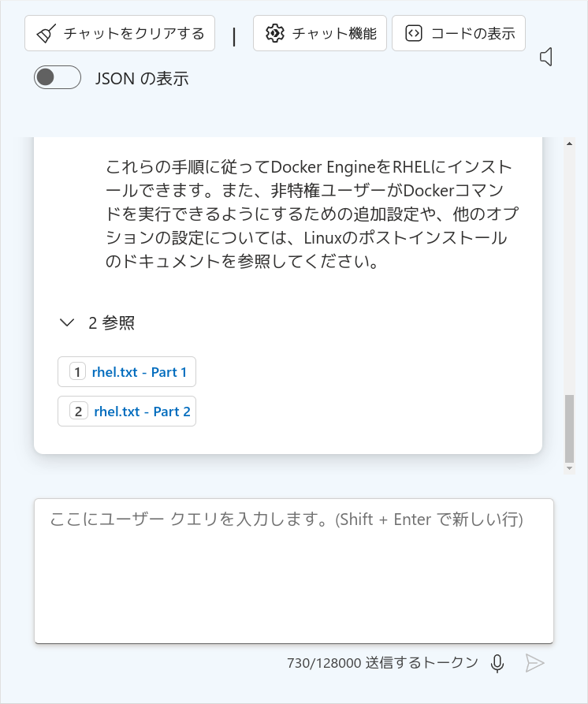This screenshot has height=704, width=588.
Task: Click the send message arrow icon
Action: point(534,663)
